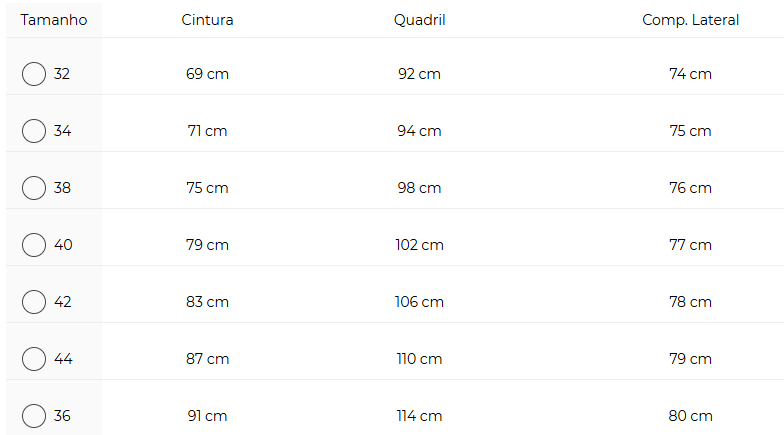The height and width of the screenshot is (435, 784).
Task: Choose size 44 radio option
Action: 34,359
